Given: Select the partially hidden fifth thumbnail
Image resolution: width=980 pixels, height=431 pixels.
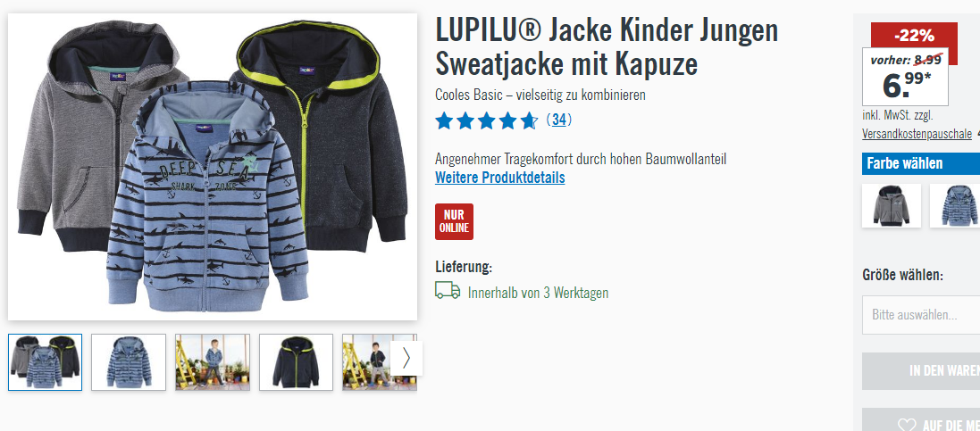Looking at the screenshot, I should point(367,362).
